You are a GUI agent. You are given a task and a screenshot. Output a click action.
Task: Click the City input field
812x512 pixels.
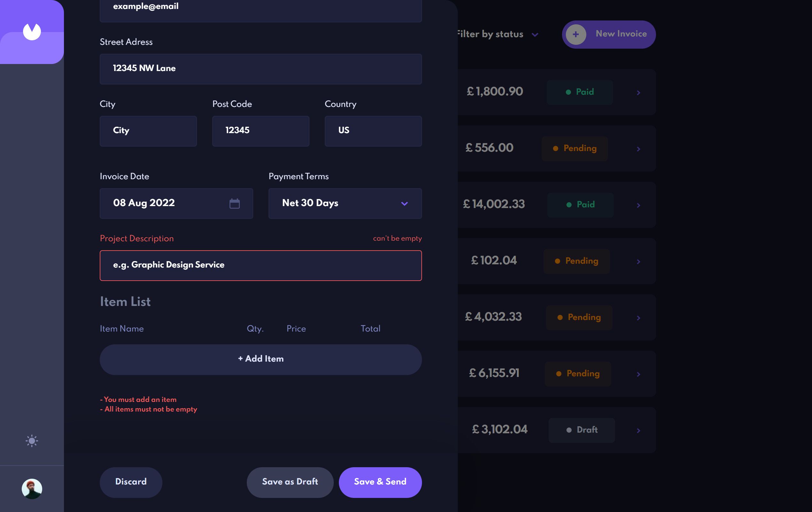[x=148, y=131]
